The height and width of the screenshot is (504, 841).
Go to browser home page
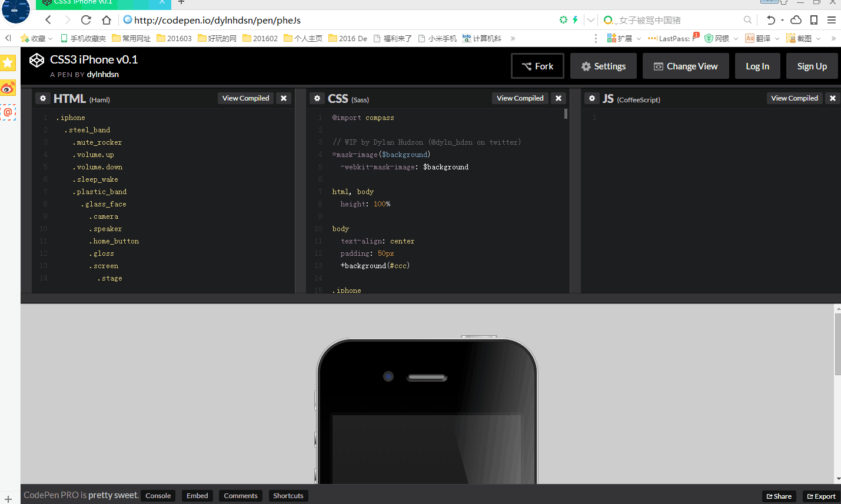tap(107, 20)
